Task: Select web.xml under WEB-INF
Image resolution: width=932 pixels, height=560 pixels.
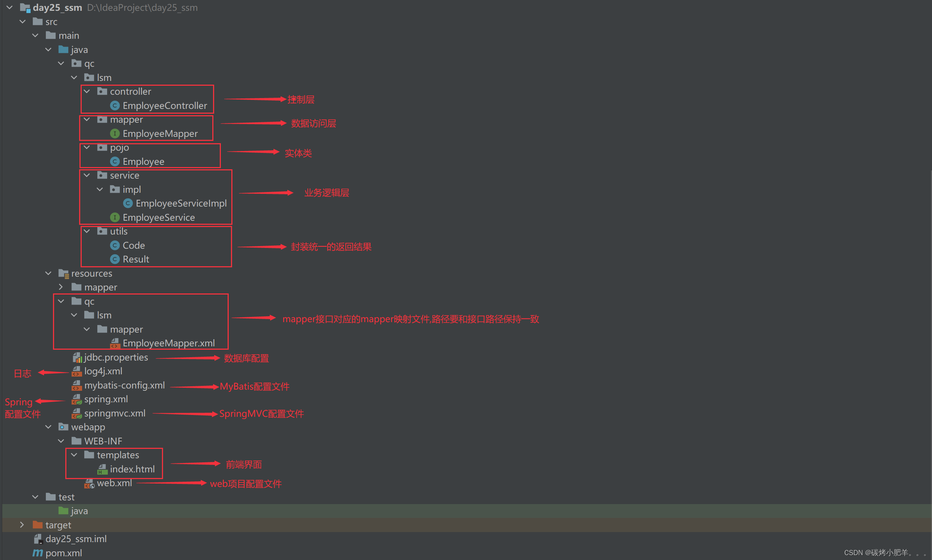Action: coord(115,483)
